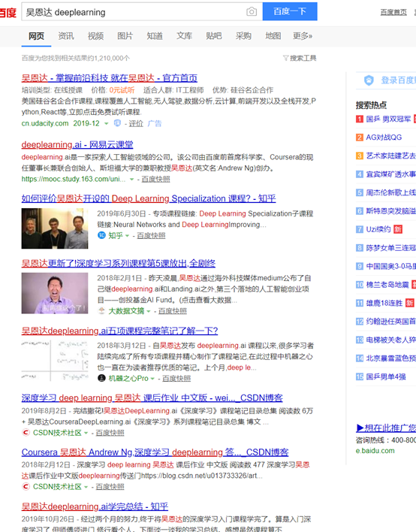Select the 网页 tab
Image resolution: width=416 pixels, height=532 pixels.
point(36,36)
